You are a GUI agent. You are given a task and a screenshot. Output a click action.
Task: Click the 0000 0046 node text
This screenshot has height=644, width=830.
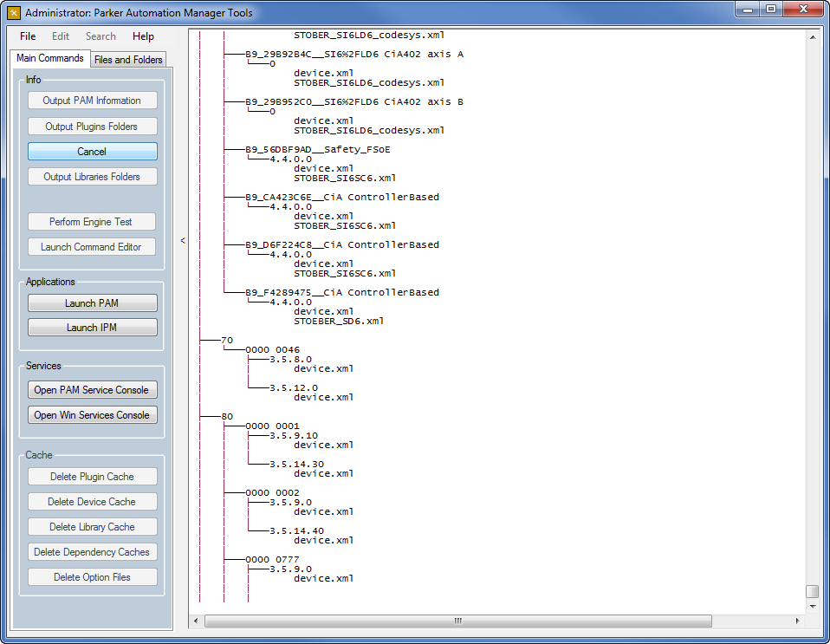272,349
